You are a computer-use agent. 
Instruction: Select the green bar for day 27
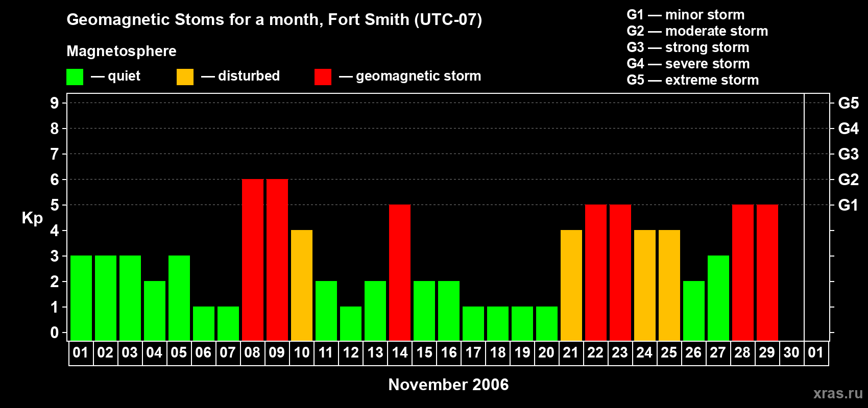718,298
